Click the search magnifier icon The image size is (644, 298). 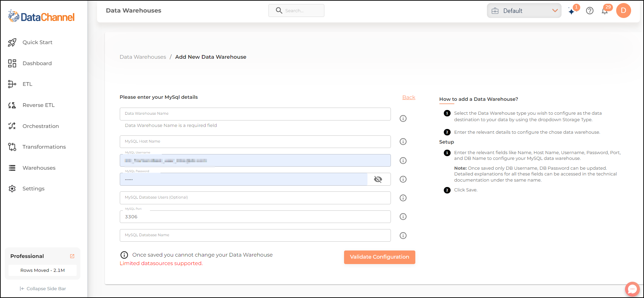pyautogui.click(x=279, y=11)
